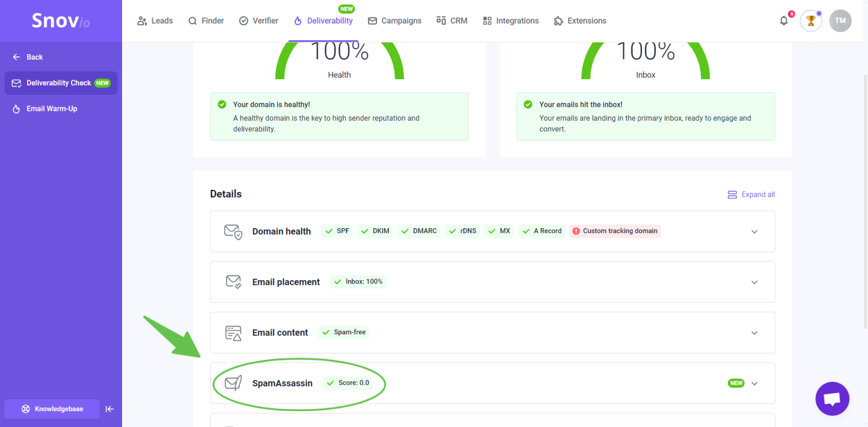Click the SpamAssassin envelope icon
The image size is (868, 427).
[x=233, y=383]
